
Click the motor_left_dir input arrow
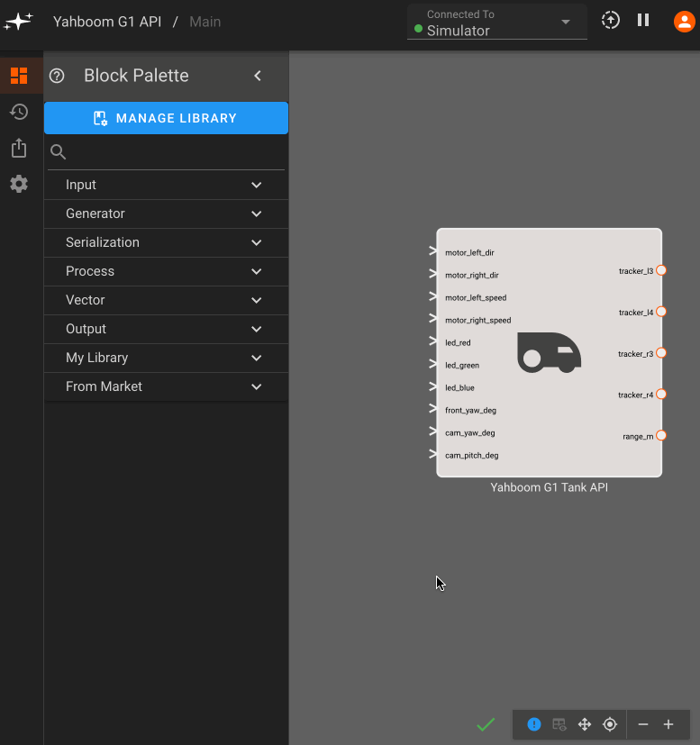pos(432,250)
